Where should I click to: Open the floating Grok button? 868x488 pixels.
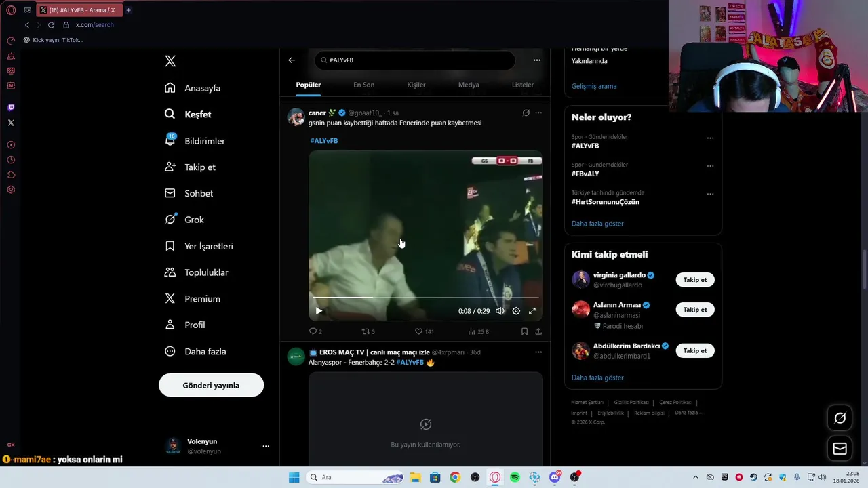pyautogui.click(x=840, y=418)
